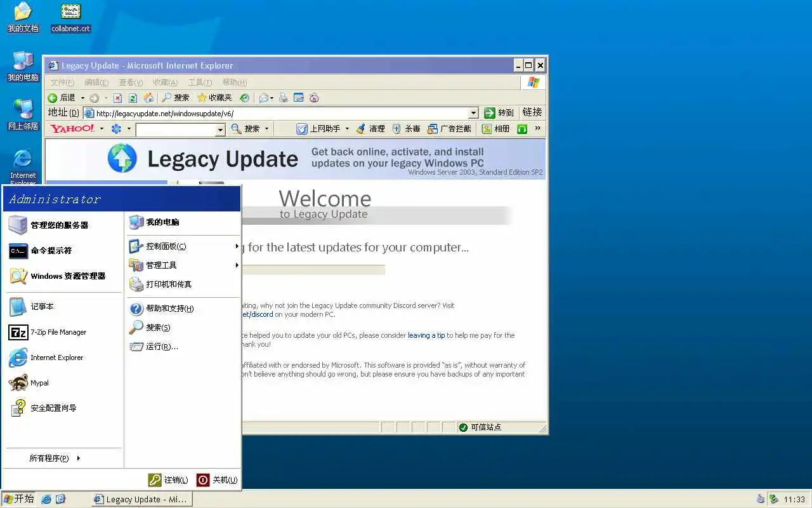The height and width of the screenshot is (508, 812).
Task: Open 安全配置向导 from Start menu
Action: (x=63, y=408)
